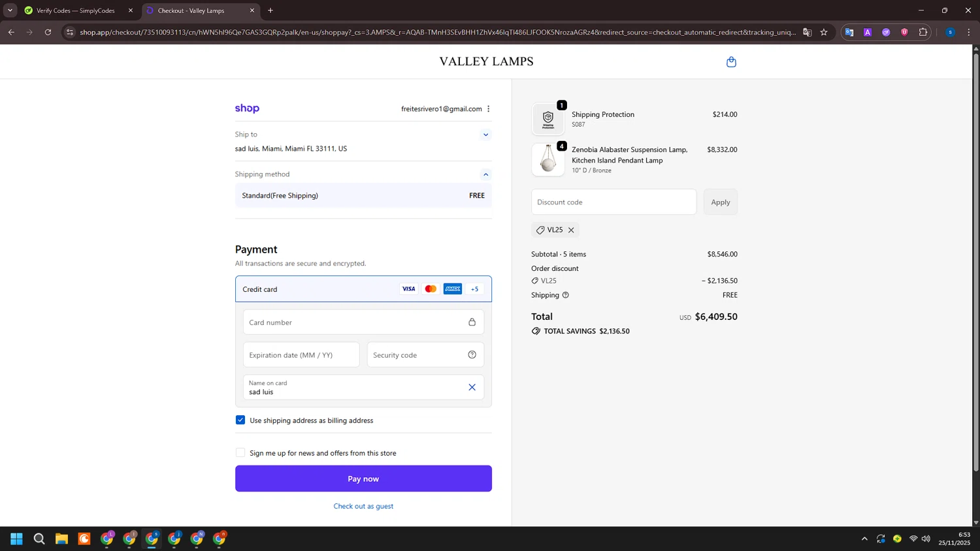Show security code help icon
The width and height of the screenshot is (980, 551).
click(x=472, y=354)
